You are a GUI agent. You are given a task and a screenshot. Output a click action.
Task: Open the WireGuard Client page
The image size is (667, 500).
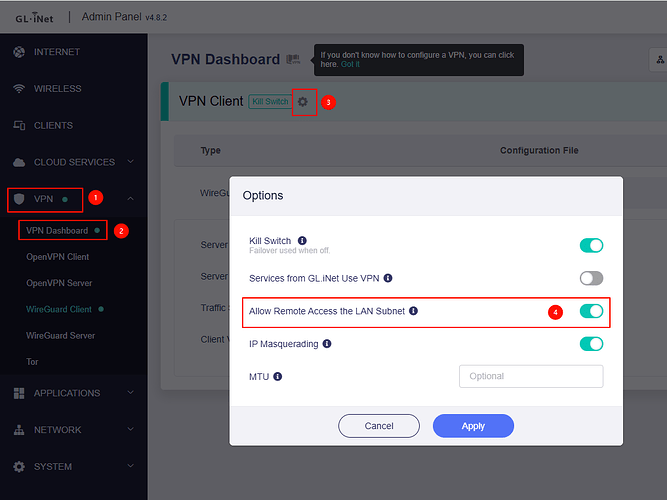coord(59,309)
